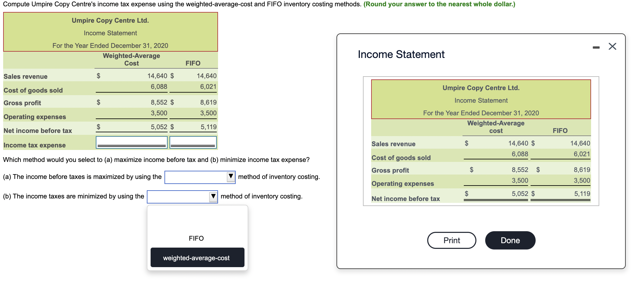Click the Print button
The image size is (644, 298).
(451, 240)
